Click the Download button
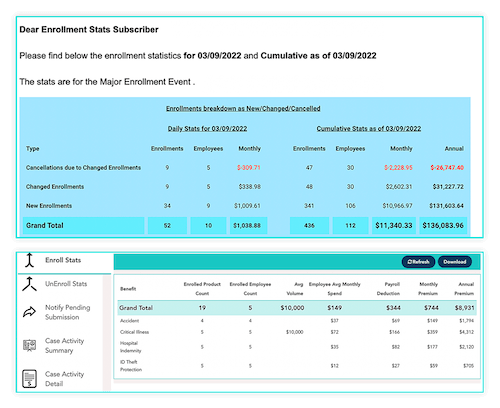The width and height of the screenshot is (500, 408). click(455, 262)
